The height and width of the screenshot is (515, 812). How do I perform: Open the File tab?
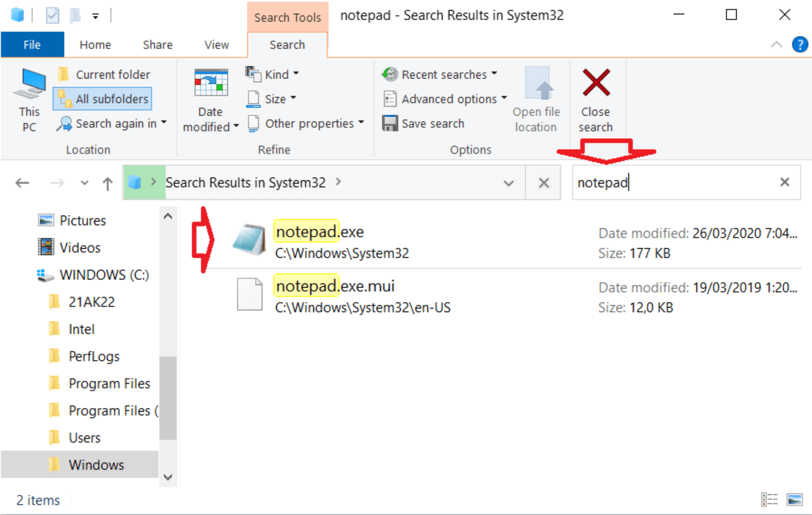(32, 45)
